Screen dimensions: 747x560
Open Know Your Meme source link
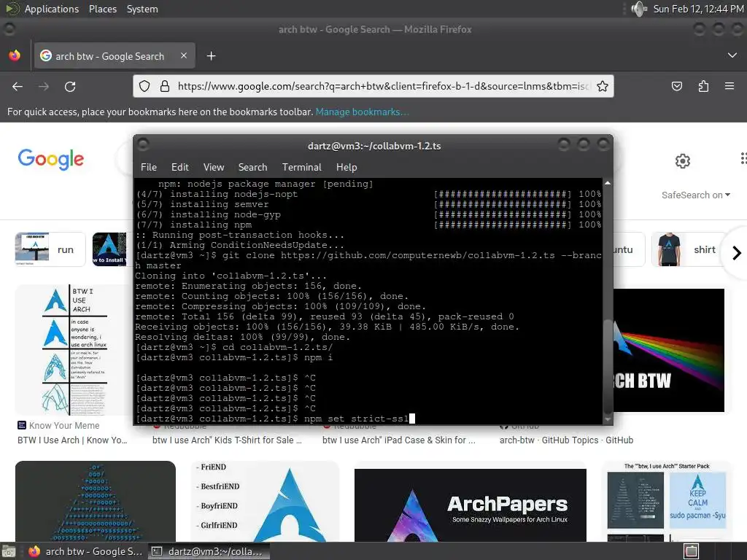58,425
